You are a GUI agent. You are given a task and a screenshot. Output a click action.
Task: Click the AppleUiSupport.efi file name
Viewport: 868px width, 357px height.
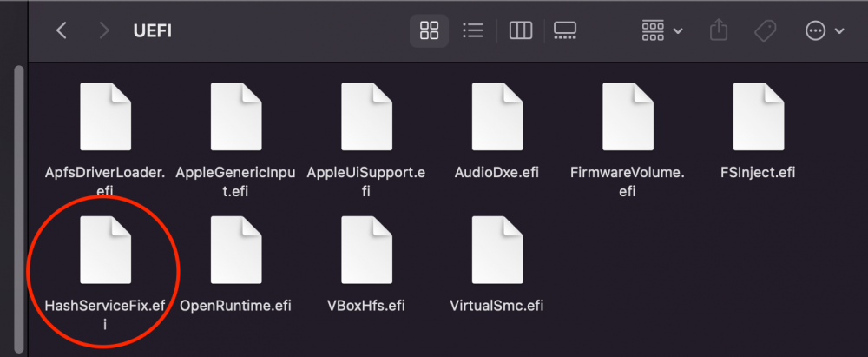pyautogui.click(x=366, y=182)
